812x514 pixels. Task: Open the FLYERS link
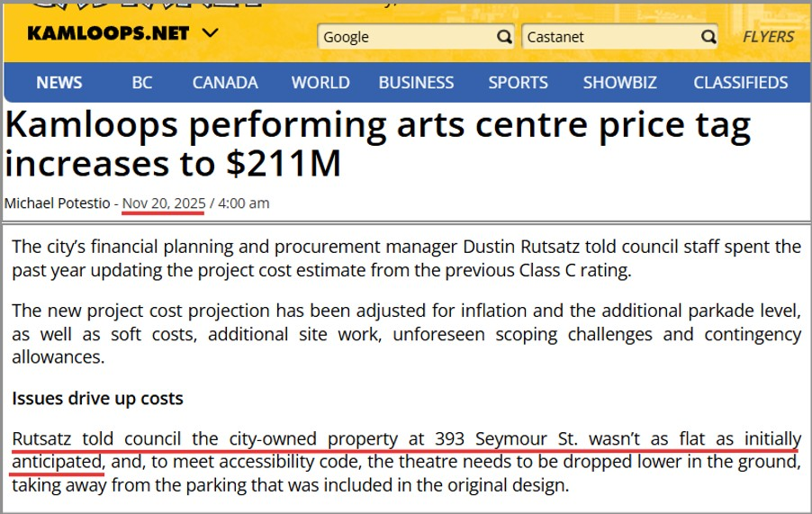coord(768,37)
